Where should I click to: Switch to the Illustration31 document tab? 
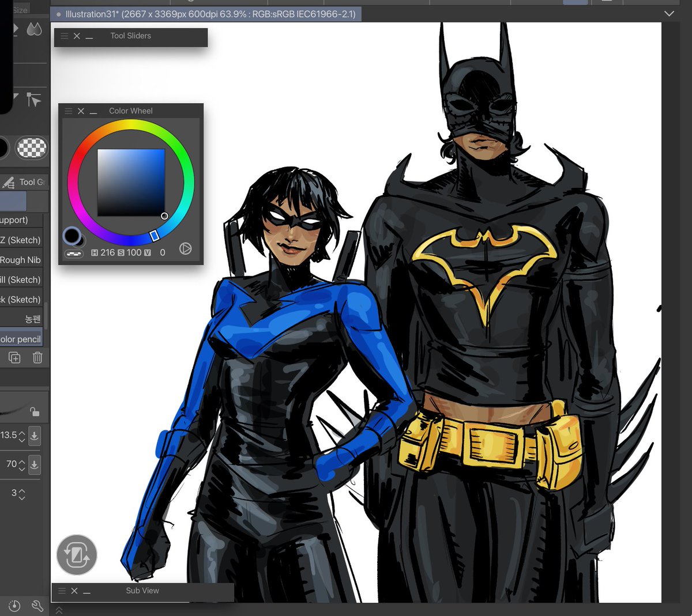coord(206,14)
